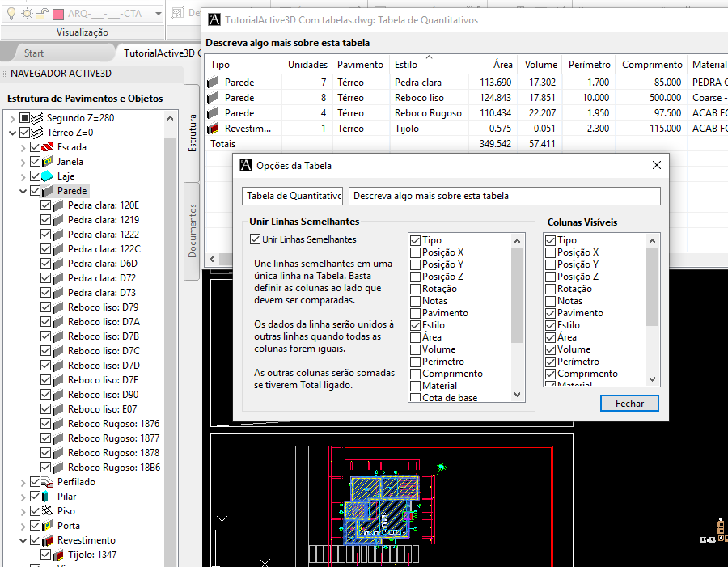Uncheck Unir Linhas Semelhantes checkbox
The height and width of the screenshot is (567, 728).
pos(255,239)
